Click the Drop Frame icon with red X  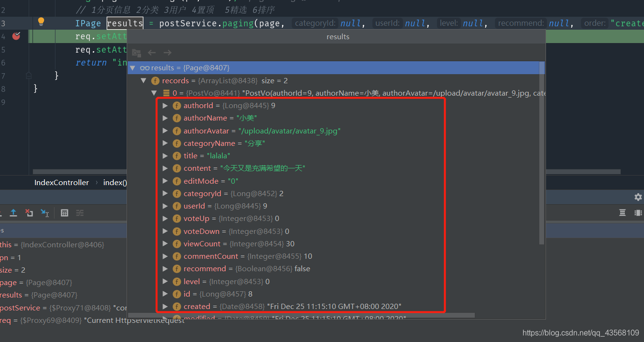pyautogui.click(x=29, y=213)
